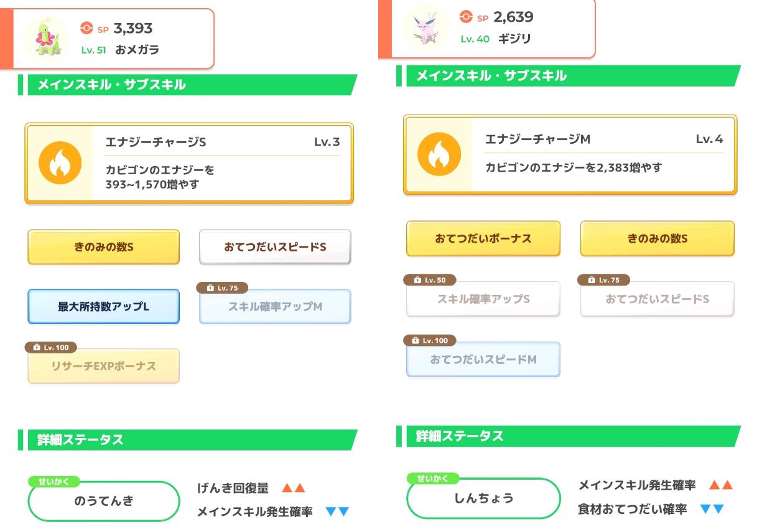This screenshot has height=532, width=762.
Task: Tap the しんちょう nature box
Action: coord(483,498)
